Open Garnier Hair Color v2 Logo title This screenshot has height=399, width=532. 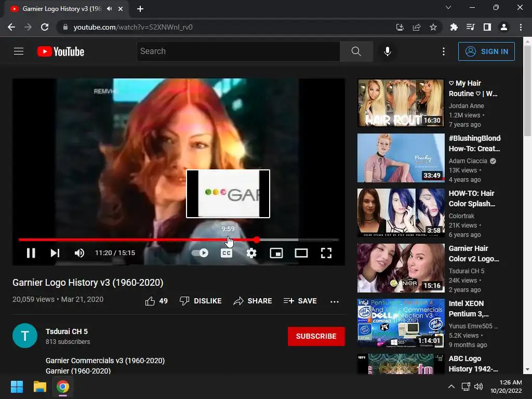(x=474, y=254)
